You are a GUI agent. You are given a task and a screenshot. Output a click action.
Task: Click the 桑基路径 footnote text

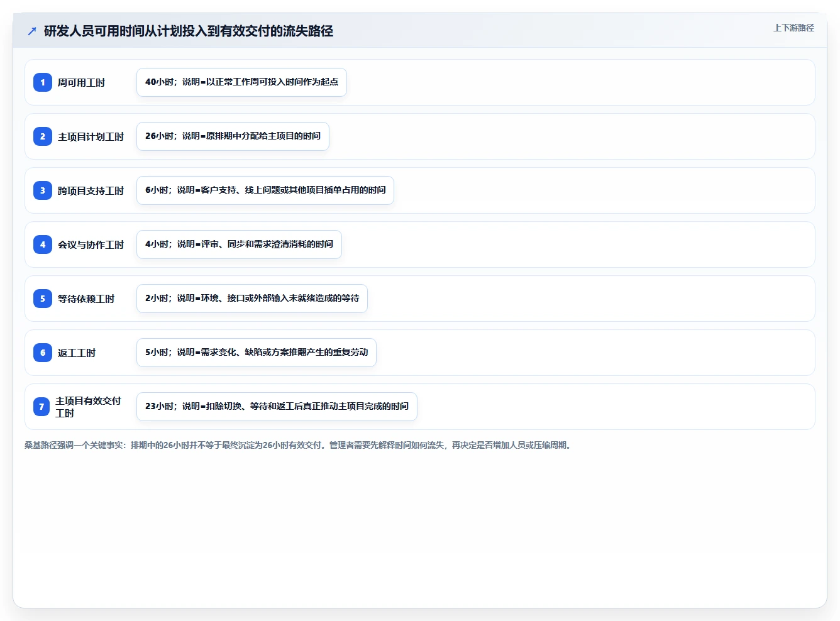pyautogui.click(x=299, y=445)
